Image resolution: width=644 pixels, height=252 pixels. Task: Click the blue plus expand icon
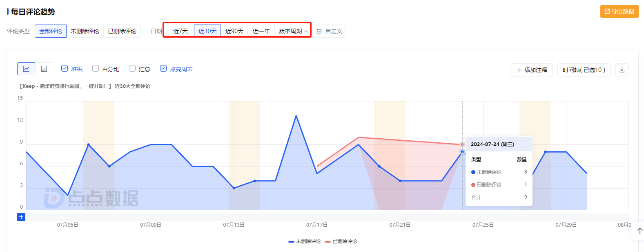point(21,217)
